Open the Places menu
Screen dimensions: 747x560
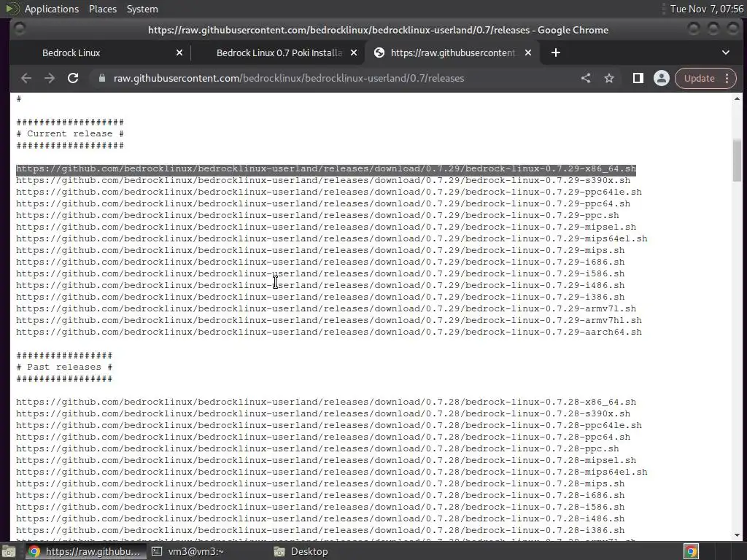point(102,9)
